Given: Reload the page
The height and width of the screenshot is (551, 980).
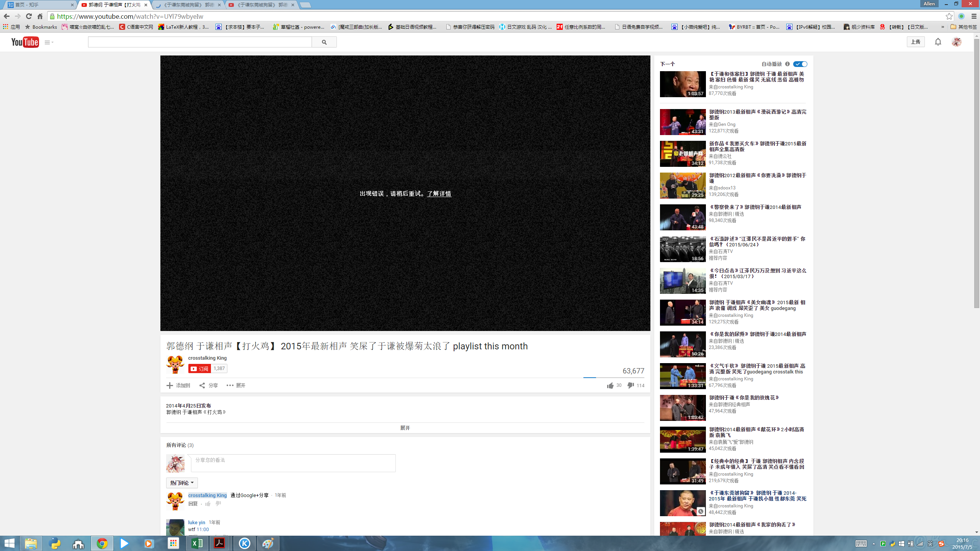Looking at the screenshot, I should point(29,16).
